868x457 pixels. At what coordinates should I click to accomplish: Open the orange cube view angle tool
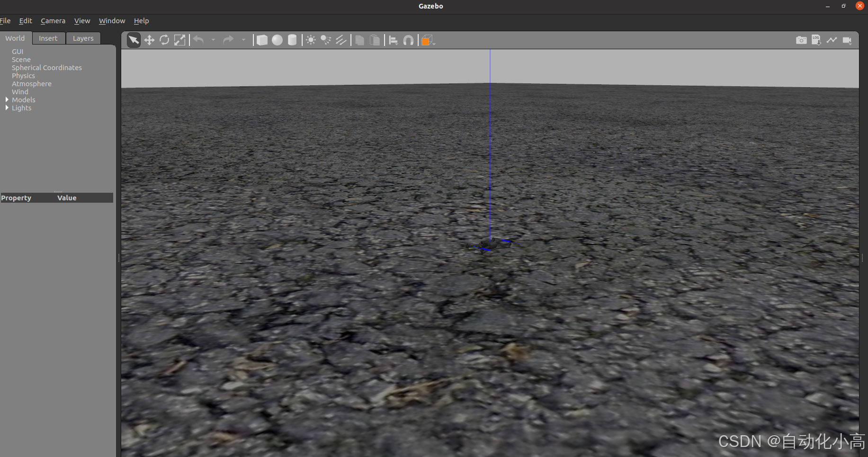[427, 41]
